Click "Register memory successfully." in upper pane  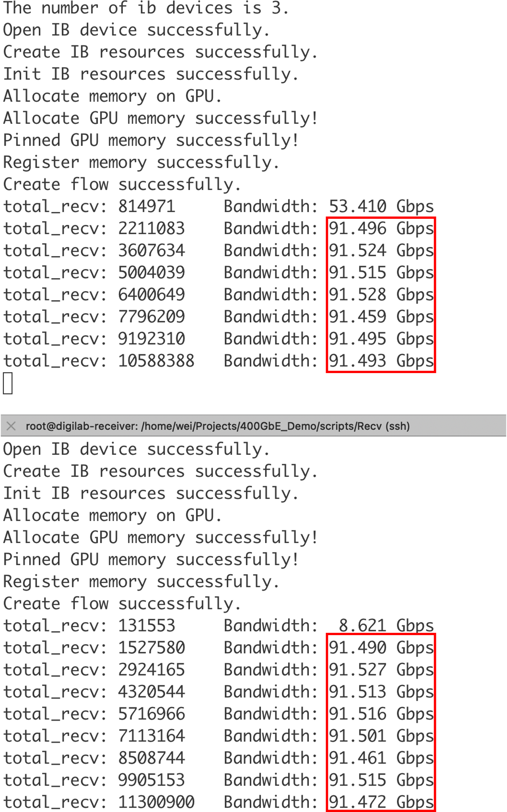pyautogui.click(x=141, y=162)
